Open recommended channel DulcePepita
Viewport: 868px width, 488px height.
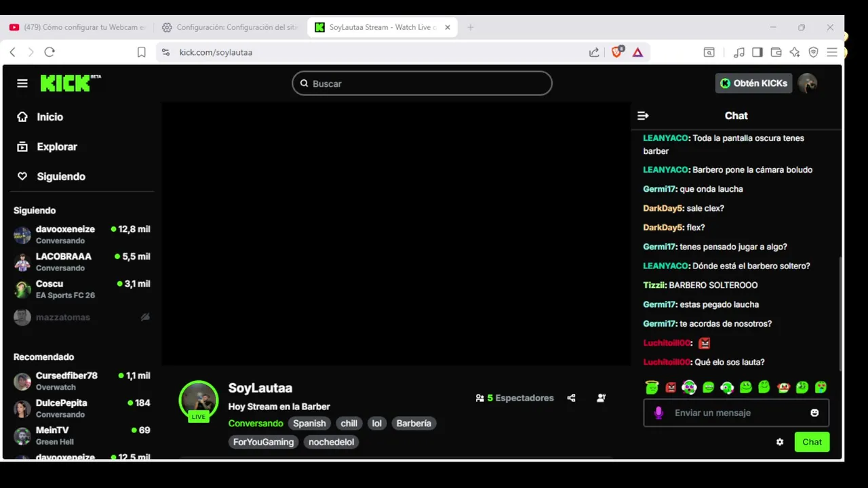pos(82,408)
